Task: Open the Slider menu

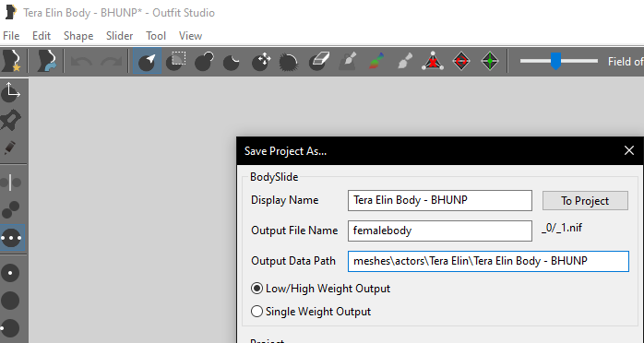Action: (120, 36)
